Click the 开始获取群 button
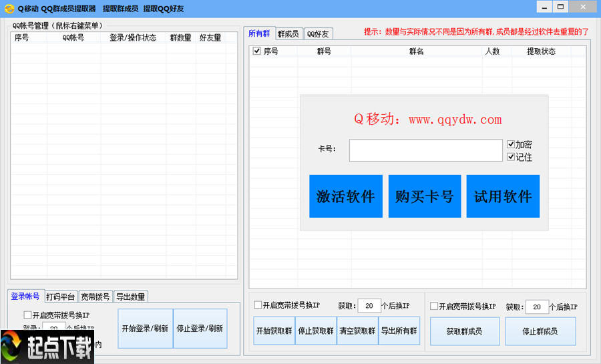This screenshot has width=601, height=364. tap(274, 331)
